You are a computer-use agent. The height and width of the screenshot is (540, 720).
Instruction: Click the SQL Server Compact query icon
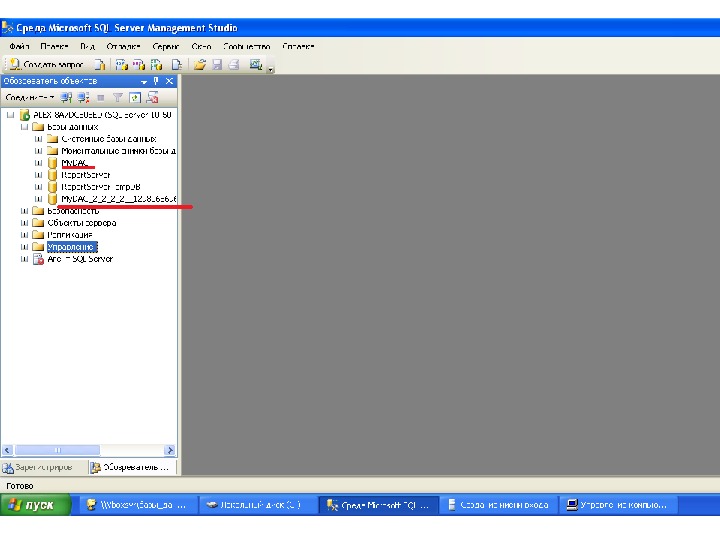point(177,64)
